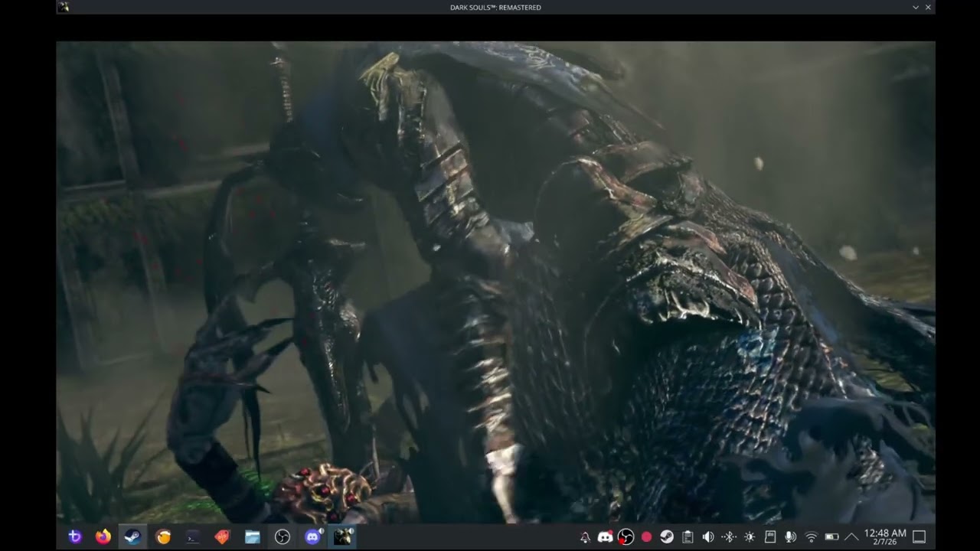Open the notifications bell in the tray
The image size is (980, 551).
click(585, 537)
